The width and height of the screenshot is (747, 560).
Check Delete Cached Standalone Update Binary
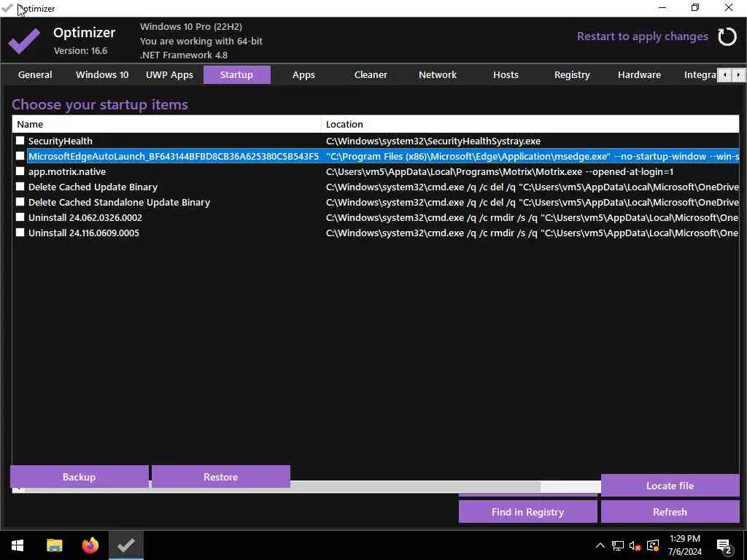pos(20,201)
